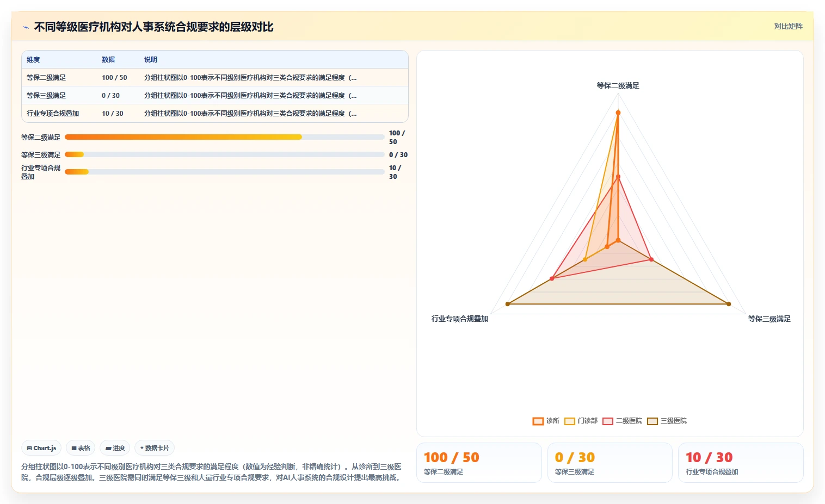Image resolution: width=825 pixels, height=504 pixels.
Task: Click the description cell in 等保二级满足 row
Action: pos(250,78)
